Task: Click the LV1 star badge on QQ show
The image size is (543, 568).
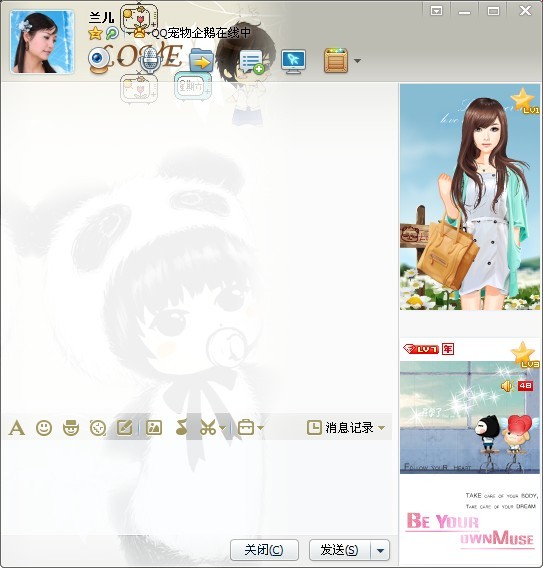Action: pos(525,100)
